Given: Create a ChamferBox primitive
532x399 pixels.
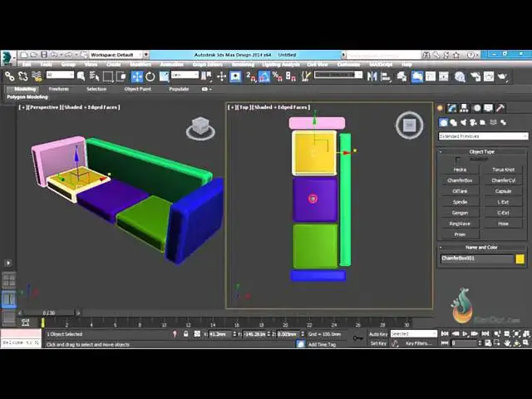Looking at the screenshot, I should pos(460,180).
